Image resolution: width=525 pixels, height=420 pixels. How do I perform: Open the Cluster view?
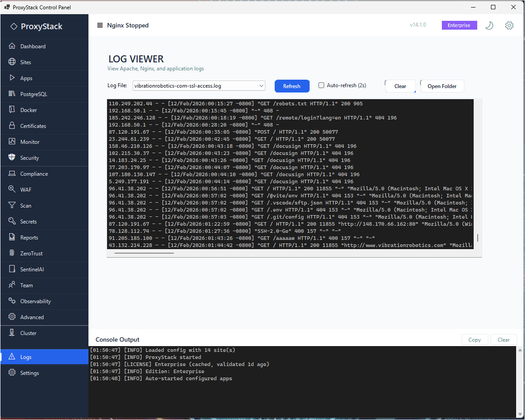click(28, 333)
